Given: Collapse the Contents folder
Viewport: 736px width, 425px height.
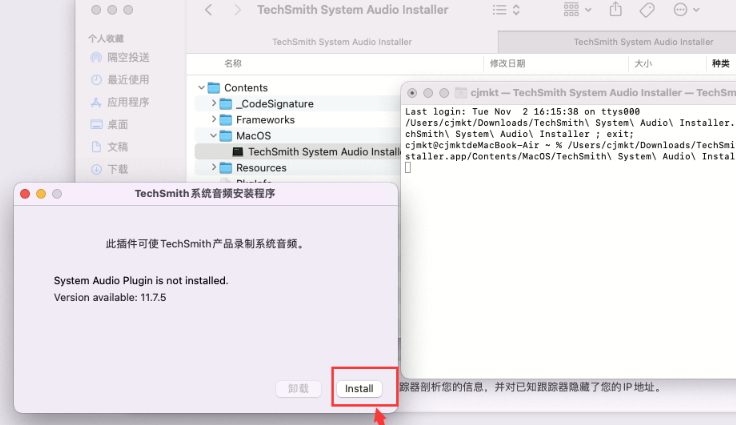Looking at the screenshot, I should click(201, 88).
